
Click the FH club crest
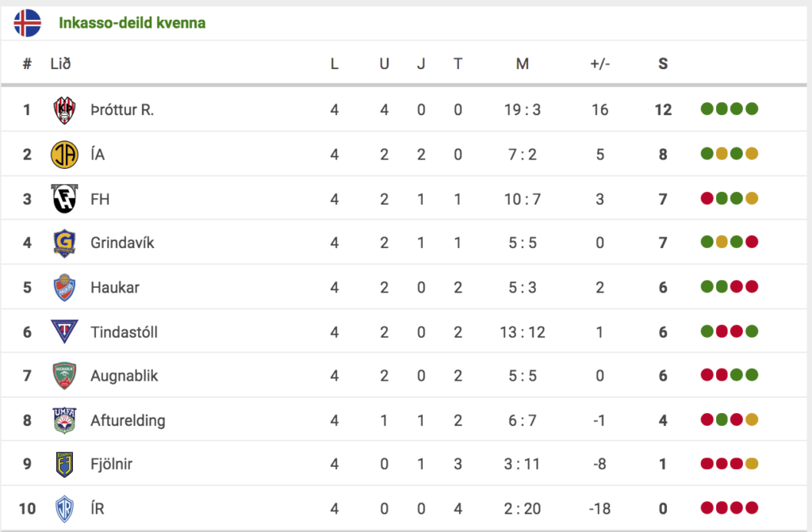pos(64,198)
